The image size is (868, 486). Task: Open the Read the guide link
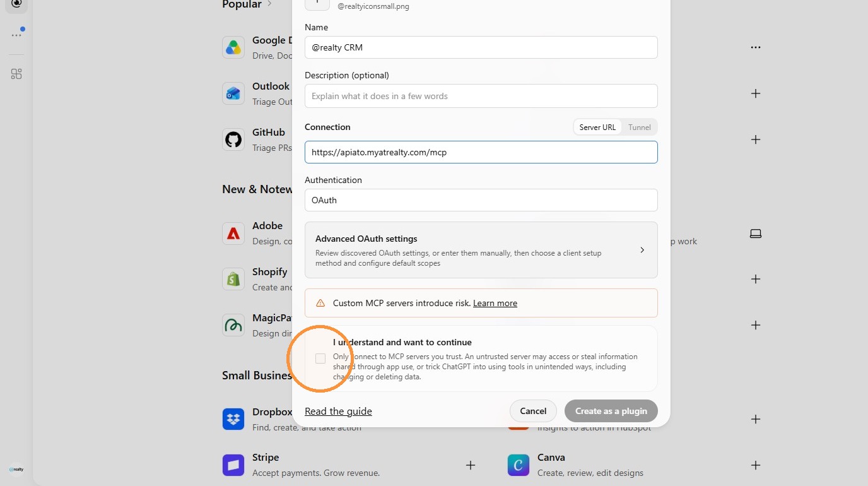[338, 411]
